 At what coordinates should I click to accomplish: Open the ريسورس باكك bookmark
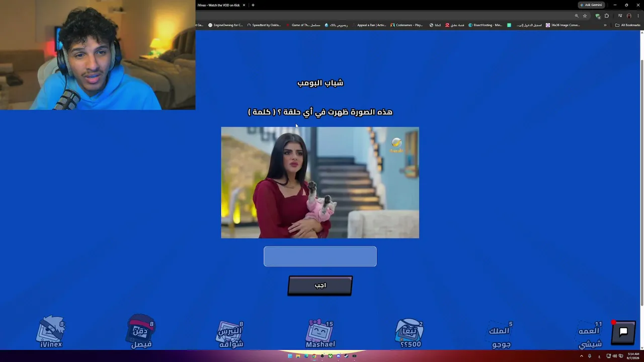point(336,25)
